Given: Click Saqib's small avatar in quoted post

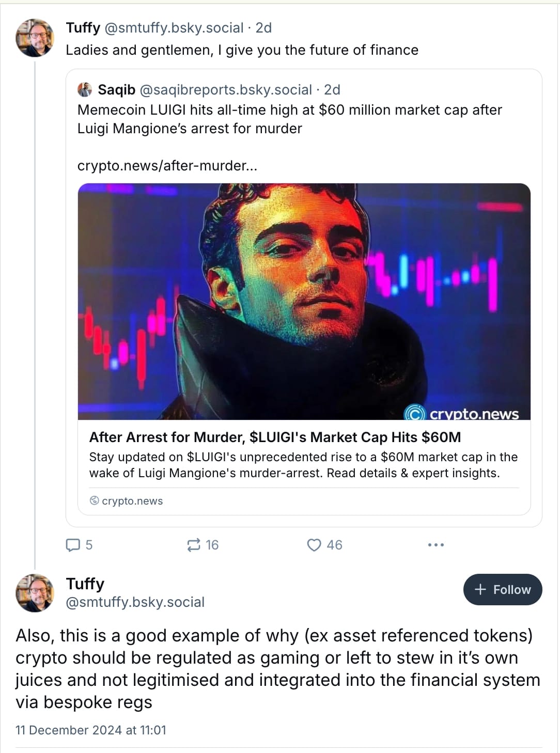Looking at the screenshot, I should tap(85, 90).
